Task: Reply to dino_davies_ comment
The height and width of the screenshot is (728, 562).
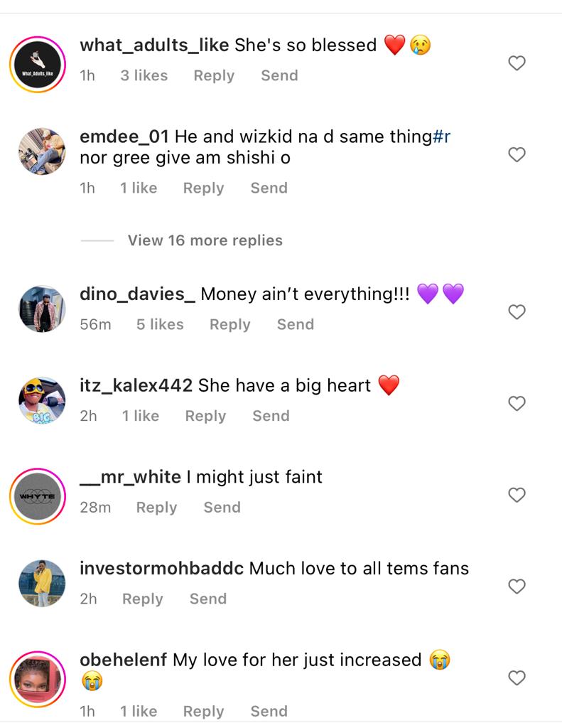Action: [229, 324]
